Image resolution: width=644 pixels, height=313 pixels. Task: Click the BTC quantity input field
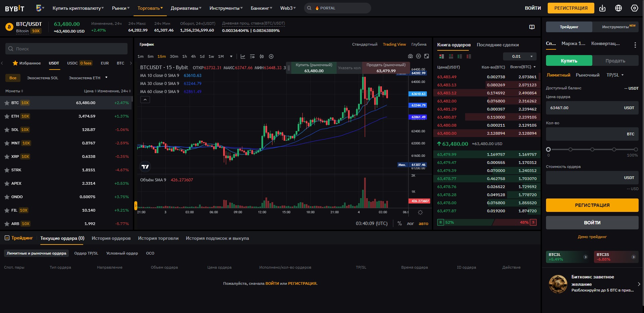tap(592, 134)
